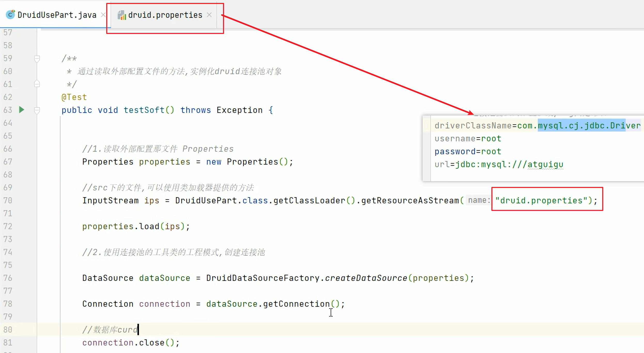The height and width of the screenshot is (353, 644).
Task: Click the properties file icon on druid tab
Action: tap(122, 15)
